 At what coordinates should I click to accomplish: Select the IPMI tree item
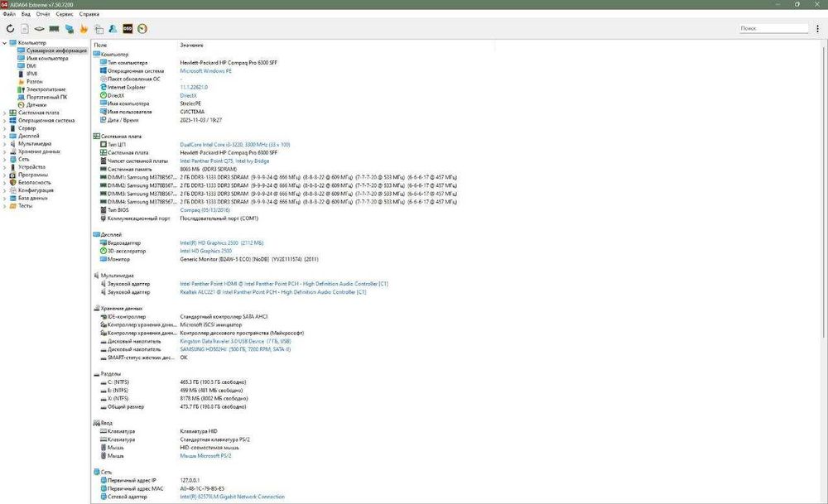click(x=32, y=74)
